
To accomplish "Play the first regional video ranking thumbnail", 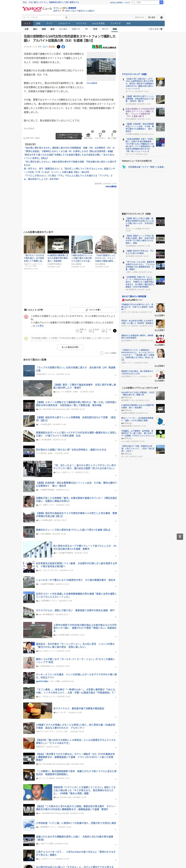I will click(160, 221).
